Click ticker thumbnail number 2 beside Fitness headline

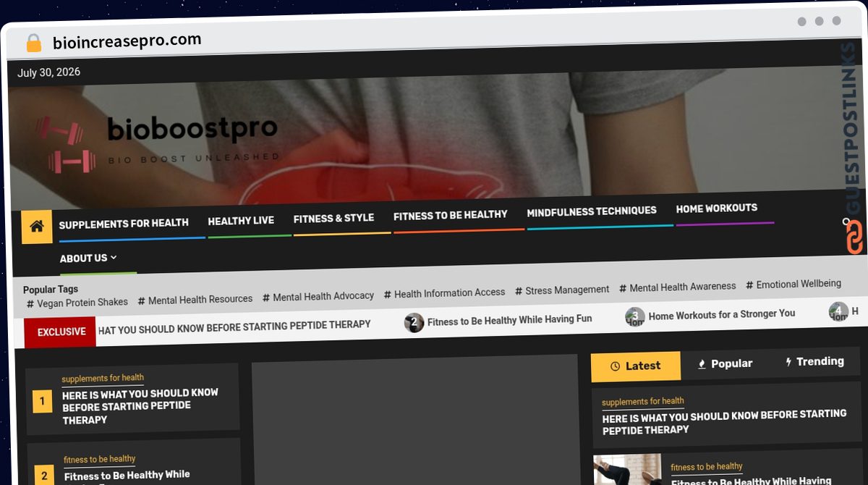[x=414, y=323]
